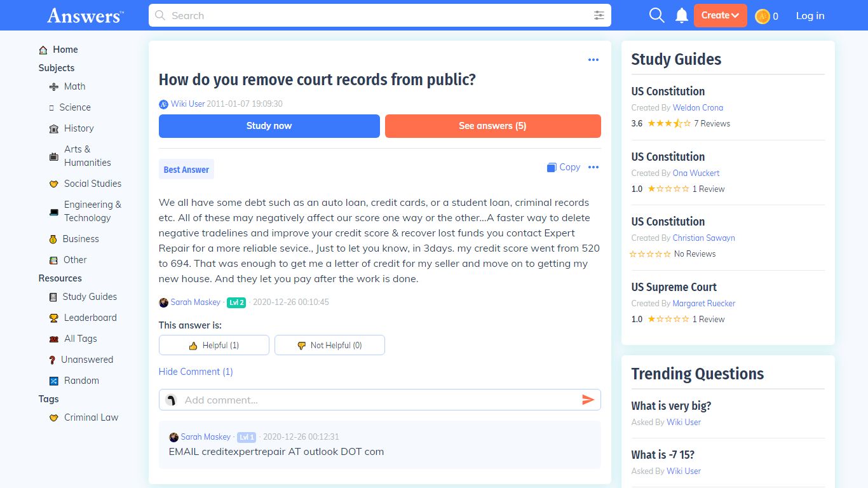Open Sarah Maskey link on comment
This screenshot has height=488, width=868.
pos(205,437)
